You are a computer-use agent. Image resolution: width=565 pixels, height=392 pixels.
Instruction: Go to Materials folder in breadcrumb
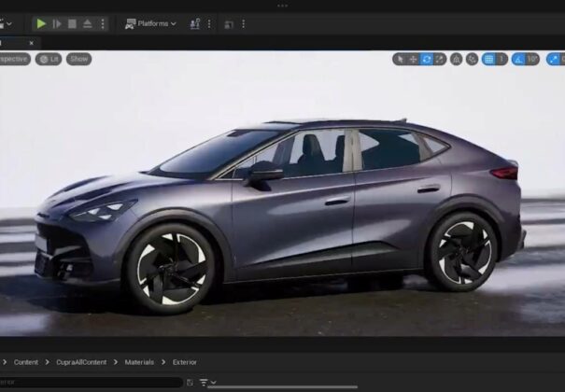[139, 362]
